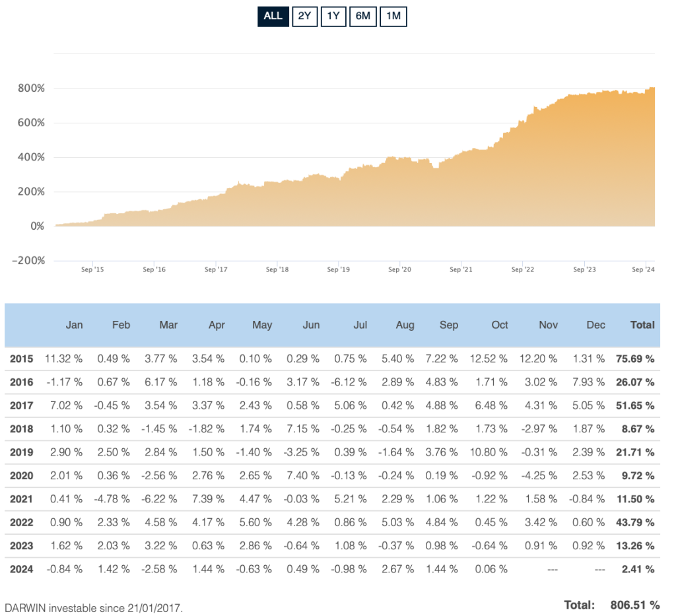Switch chart to 1Y range
This screenshot has width=676, height=616.
[333, 17]
